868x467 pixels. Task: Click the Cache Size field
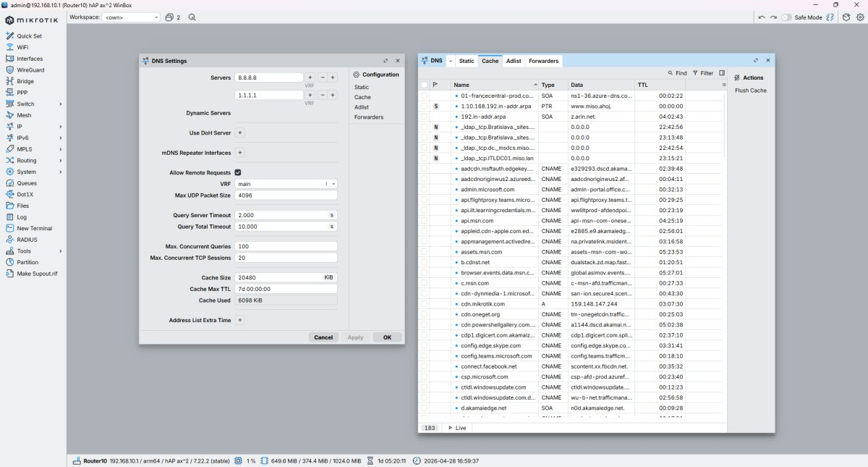point(286,277)
